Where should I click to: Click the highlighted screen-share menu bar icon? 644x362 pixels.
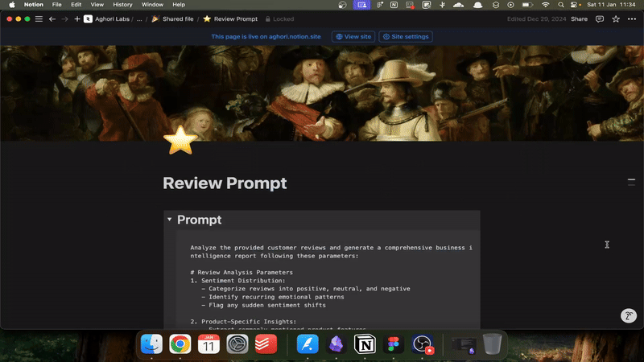click(361, 5)
